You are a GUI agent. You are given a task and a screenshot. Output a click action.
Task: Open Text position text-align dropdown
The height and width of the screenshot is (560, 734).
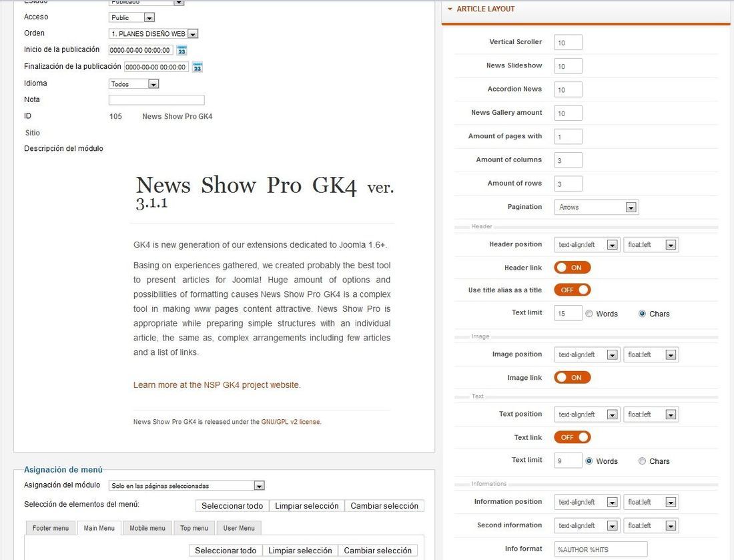point(587,414)
